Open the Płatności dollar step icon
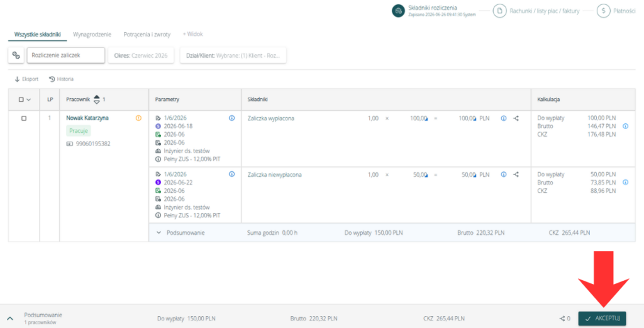 (603, 11)
